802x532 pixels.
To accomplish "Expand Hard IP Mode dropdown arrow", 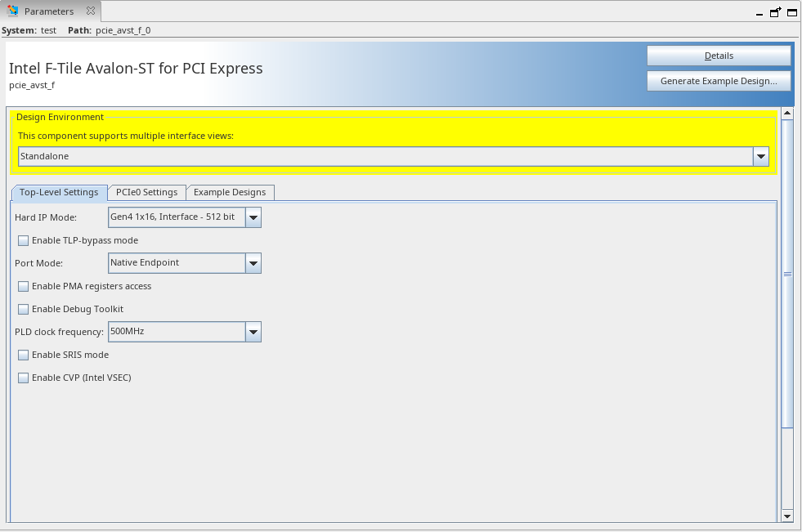I will [x=253, y=217].
